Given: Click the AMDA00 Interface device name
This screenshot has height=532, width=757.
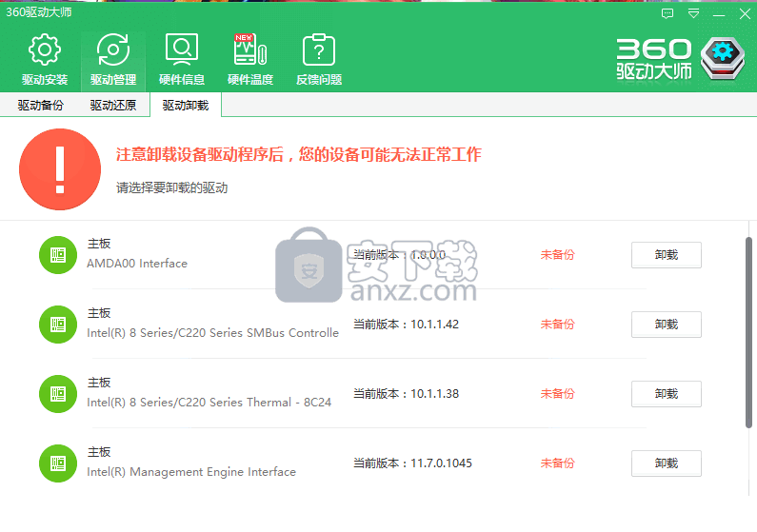Looking at the screenshot, I should click(137, 264).
